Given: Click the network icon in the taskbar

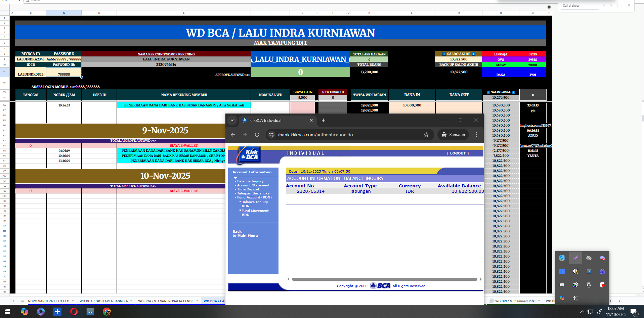Looking at the screenshot, I should (590, 312).
